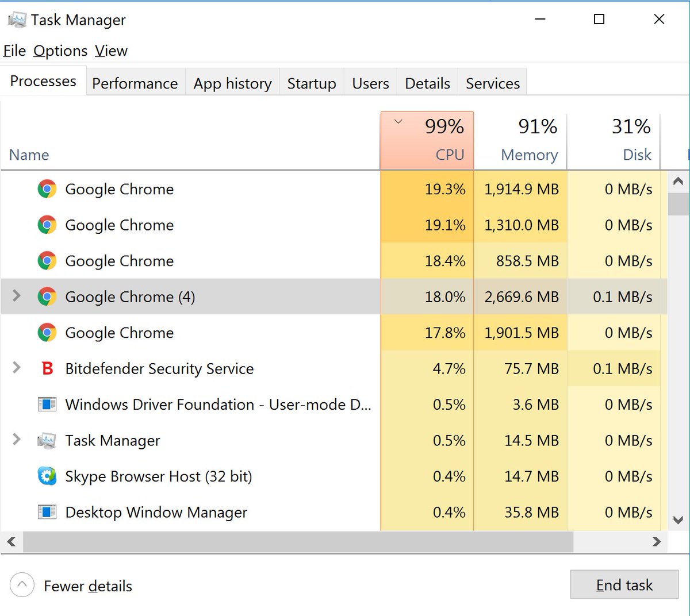The image size is (690, 616).
Task: Click the 35.8 MB memory cell
Action: [521, 512]
